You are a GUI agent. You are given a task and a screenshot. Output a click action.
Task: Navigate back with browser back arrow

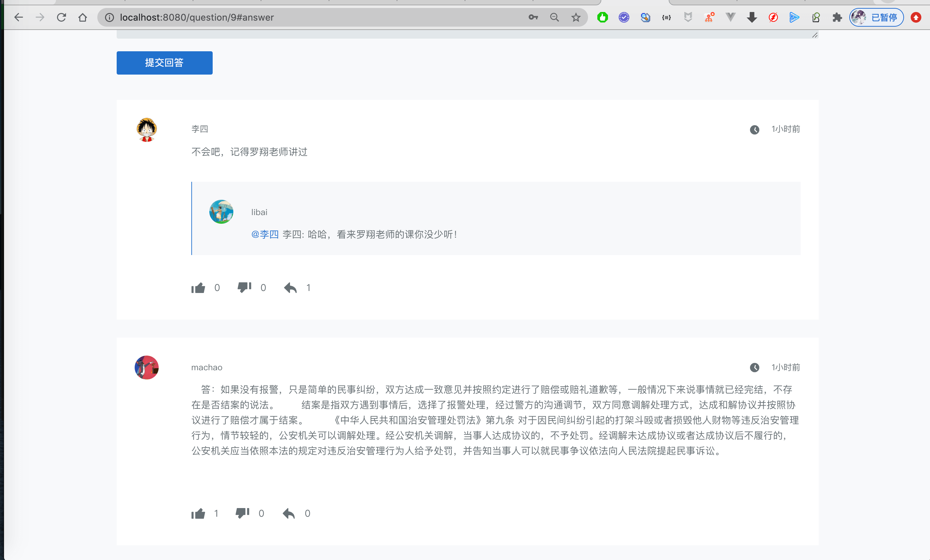click(18, 17)
